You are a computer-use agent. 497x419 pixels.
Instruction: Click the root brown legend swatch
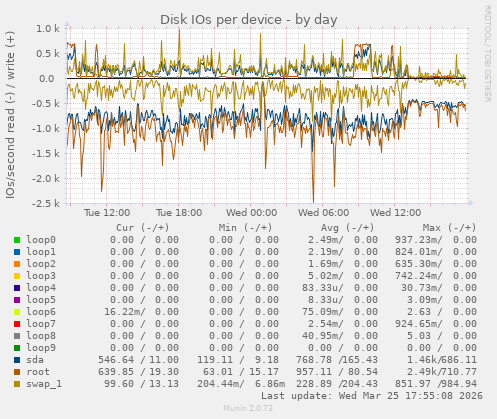17,372
